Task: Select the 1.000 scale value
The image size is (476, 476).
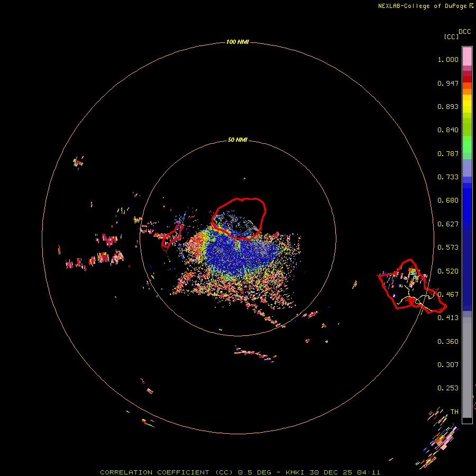Action: pos(448,59)
